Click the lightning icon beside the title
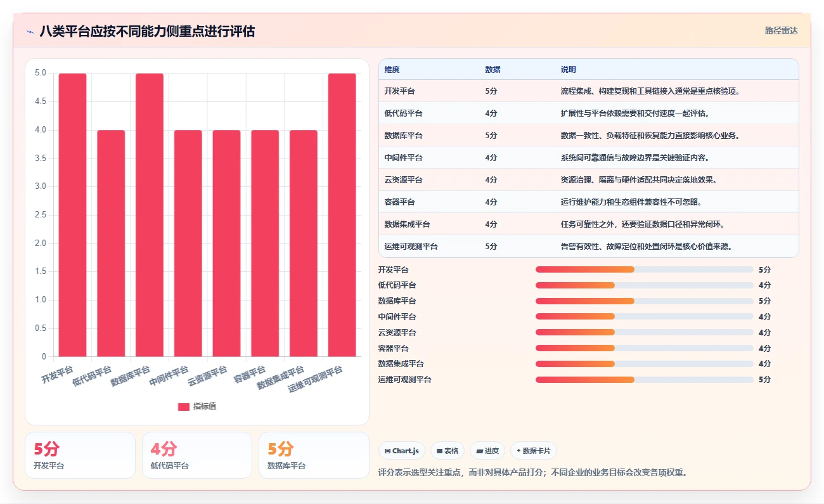This screenshot has height=504, width=824. 30,31
